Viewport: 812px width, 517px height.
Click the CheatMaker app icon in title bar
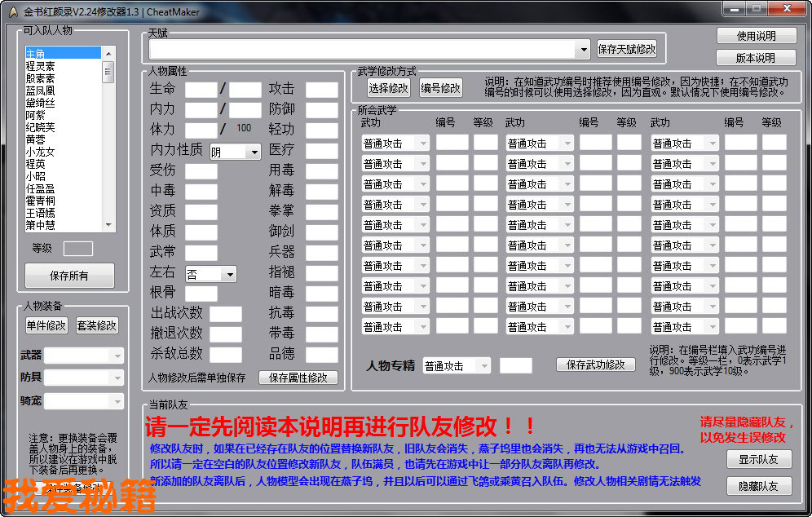12,11
